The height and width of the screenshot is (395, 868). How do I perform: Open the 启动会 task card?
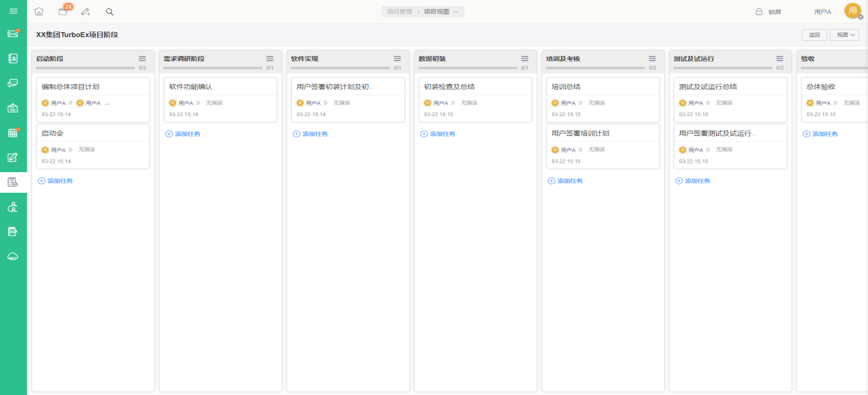(93, 146)
